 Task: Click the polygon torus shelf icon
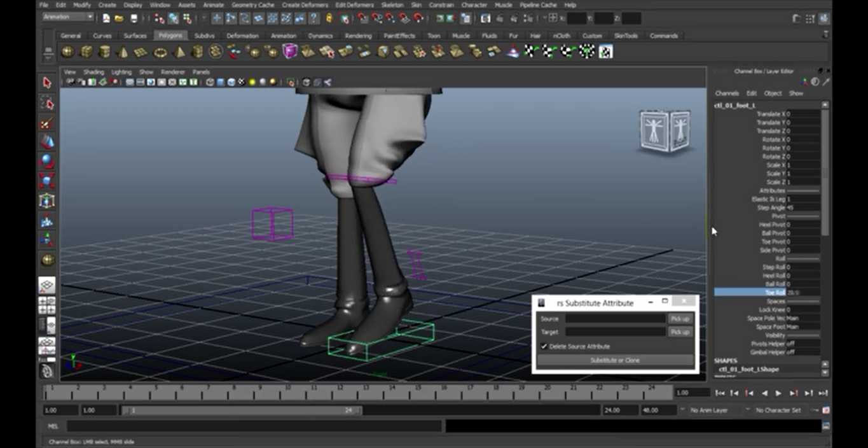[160, 52]
